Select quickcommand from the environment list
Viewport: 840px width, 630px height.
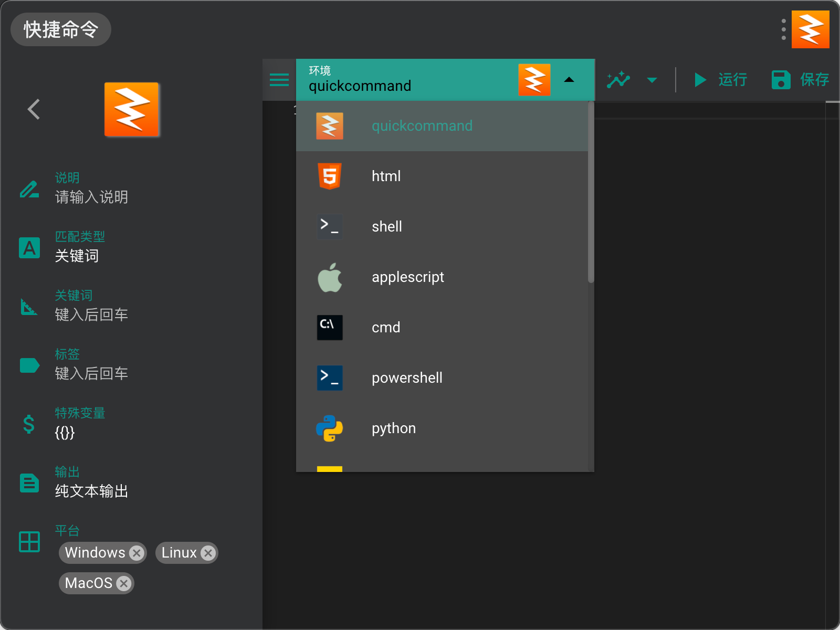(442, 126)
